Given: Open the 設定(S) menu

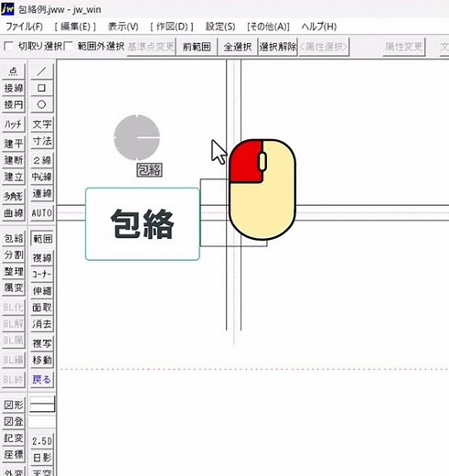Looking at the screenshot, I should tap(220, 27).
